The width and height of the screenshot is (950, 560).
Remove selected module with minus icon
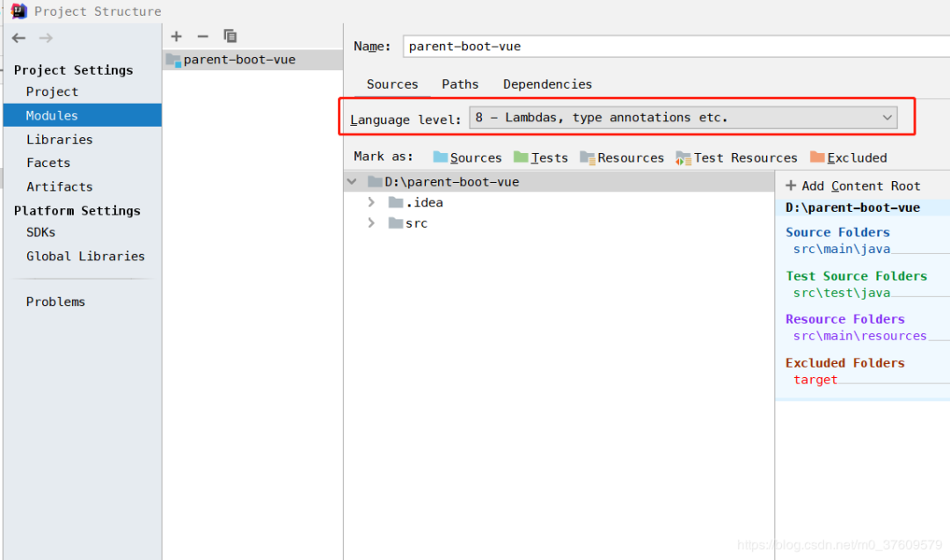[203, 36]
